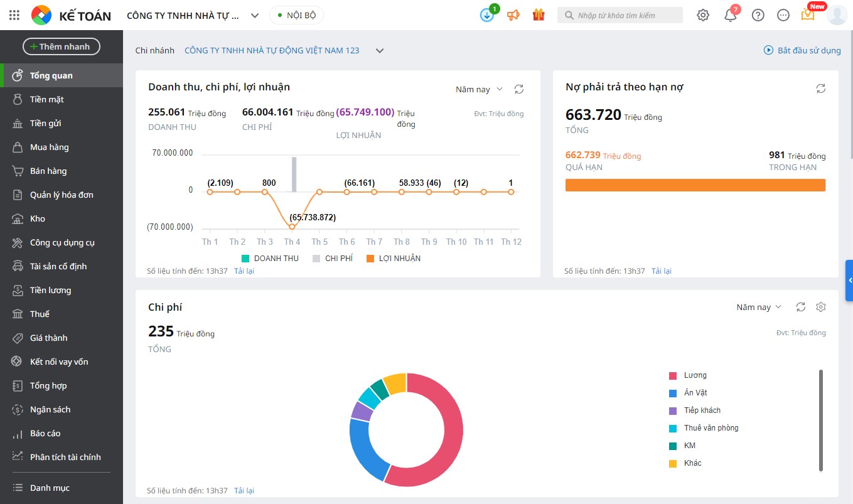Click the Chi phí legend scrollbar
The image size is (853, 504).
pos(821,421)
